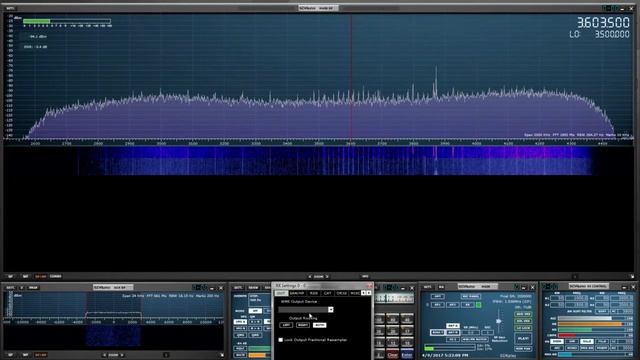Click the right tab scroll arrow in RX Settings
This screenshot has width=640, height=360.
tap(369, 293)
